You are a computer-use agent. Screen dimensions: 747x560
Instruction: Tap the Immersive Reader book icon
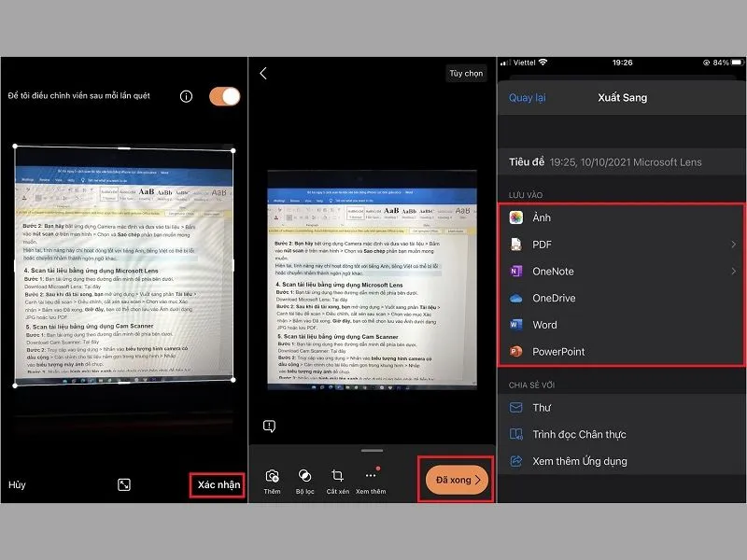click(x=516, y=434)
